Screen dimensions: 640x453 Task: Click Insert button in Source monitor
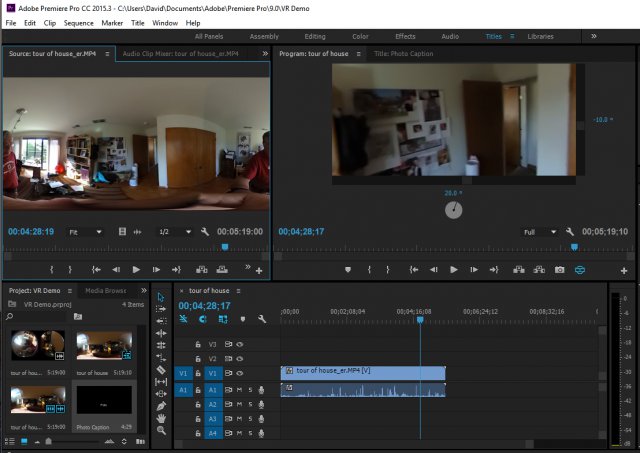(x=202, y=270)
